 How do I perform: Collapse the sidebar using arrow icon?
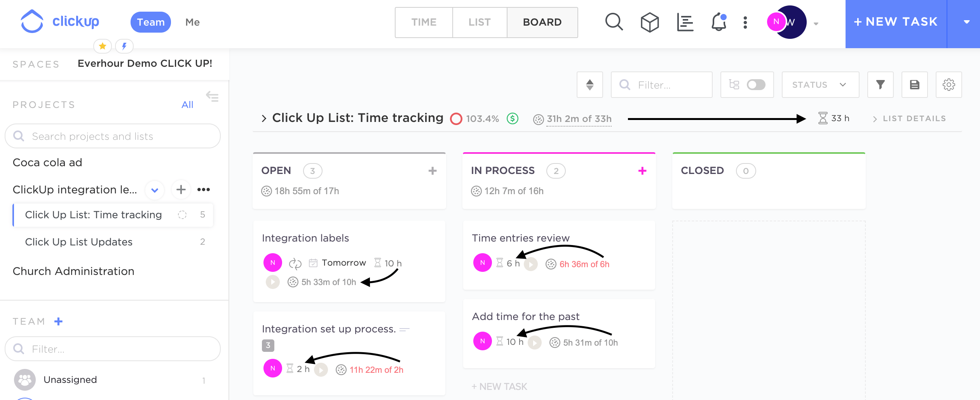pos(212,96)
